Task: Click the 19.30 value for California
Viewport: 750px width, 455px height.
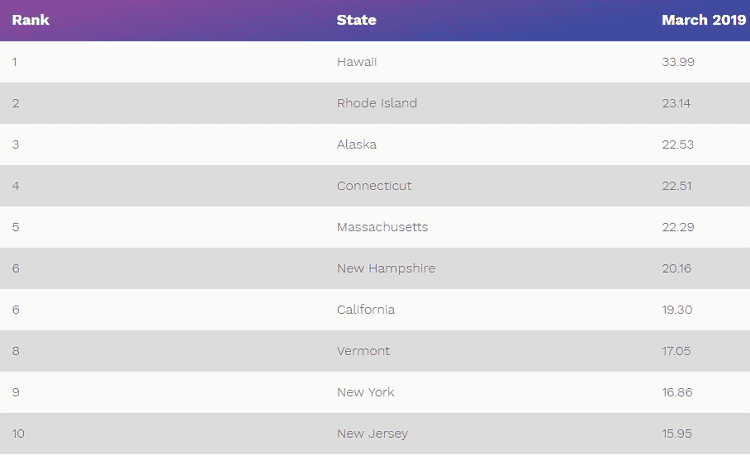Action: (677, 309)
